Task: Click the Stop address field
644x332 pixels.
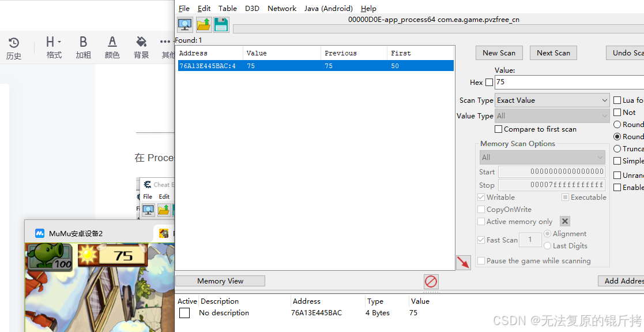Action: (x=552, y=185)
